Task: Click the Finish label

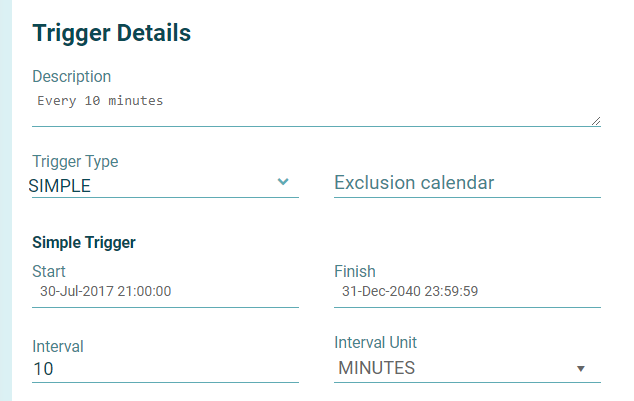Action: point(355,271)
